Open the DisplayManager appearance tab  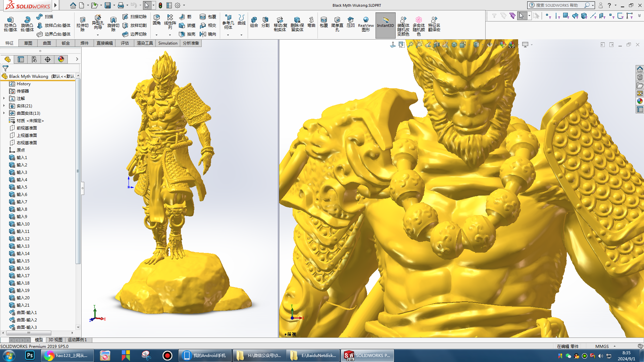pyautogui.click(x=61, y=59)
